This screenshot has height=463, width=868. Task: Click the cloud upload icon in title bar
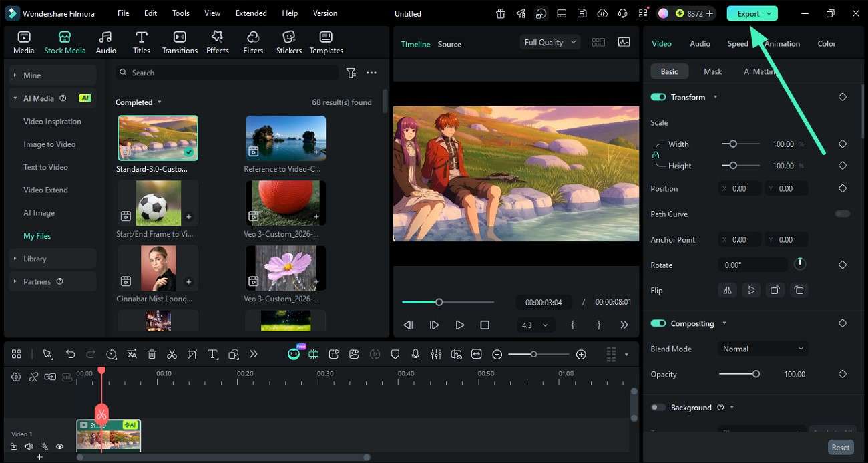(602, 13)
